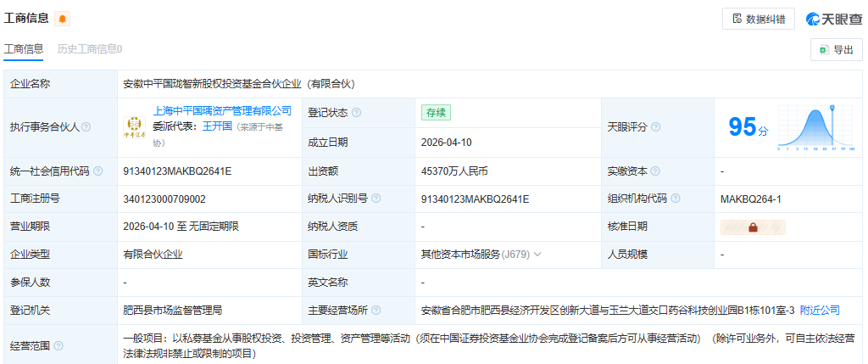Click the locked 核准日期 value
Screen dimensions: 868x364
point(753,227)
